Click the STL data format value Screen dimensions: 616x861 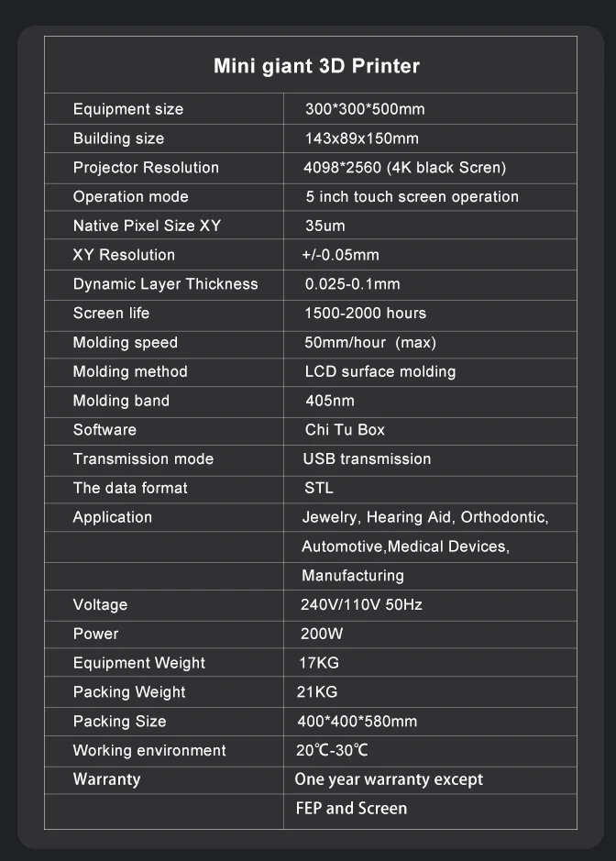319,489
